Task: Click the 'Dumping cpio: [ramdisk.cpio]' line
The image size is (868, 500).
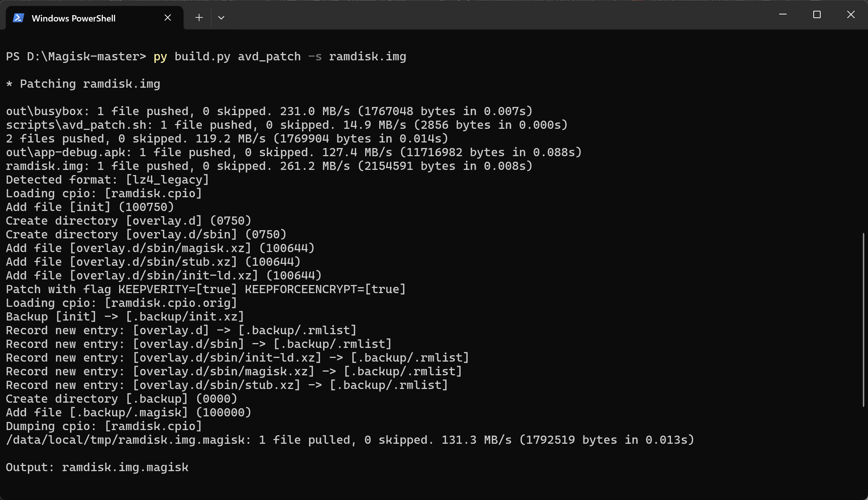Action: [104, 426]
